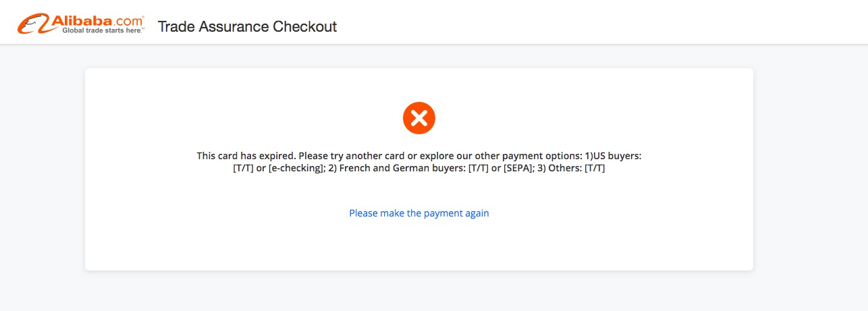
Task: Click "[T/T]" at start of second line
Action: (243, 169)
